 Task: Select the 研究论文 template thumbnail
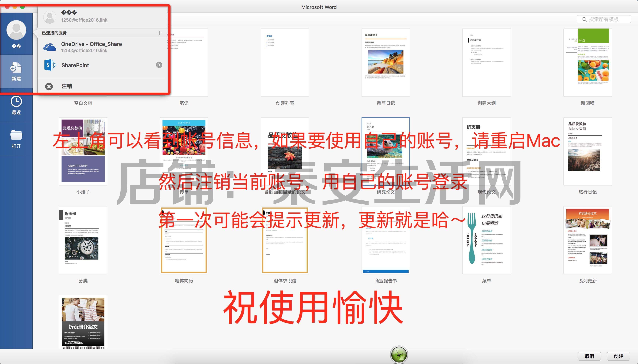click(386, 151)
